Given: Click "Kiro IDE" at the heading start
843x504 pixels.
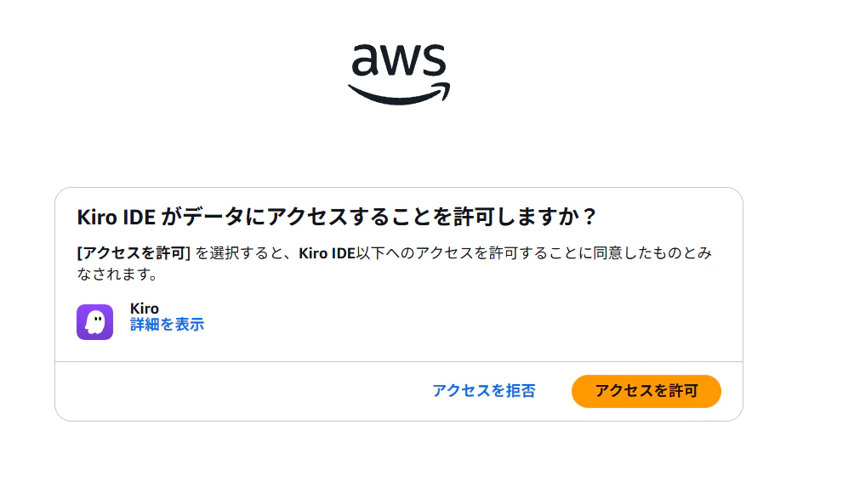Looking at the screenshot, I should [x=117, y=218].
